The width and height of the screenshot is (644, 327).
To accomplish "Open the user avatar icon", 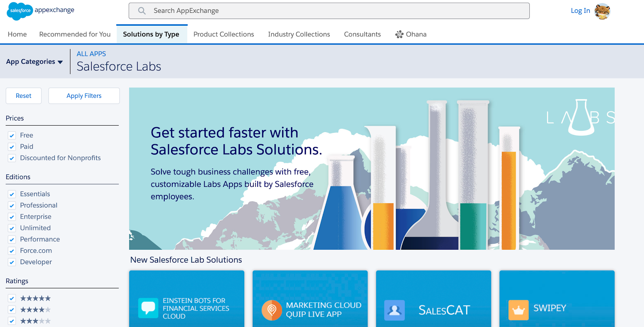I will point(602,11).
